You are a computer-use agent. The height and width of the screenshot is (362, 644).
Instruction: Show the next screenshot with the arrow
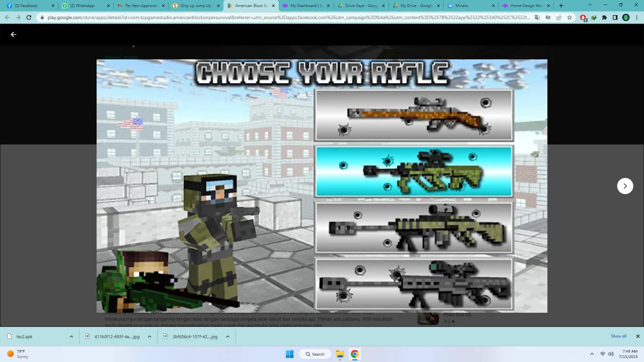(625, 186)
